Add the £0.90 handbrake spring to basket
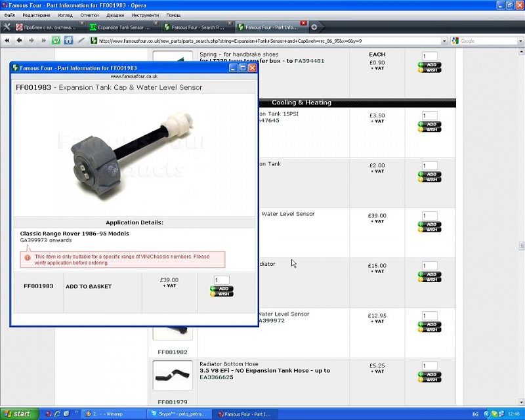The height and width of the screenshot is (420, 525). click(x=430, y=65)
